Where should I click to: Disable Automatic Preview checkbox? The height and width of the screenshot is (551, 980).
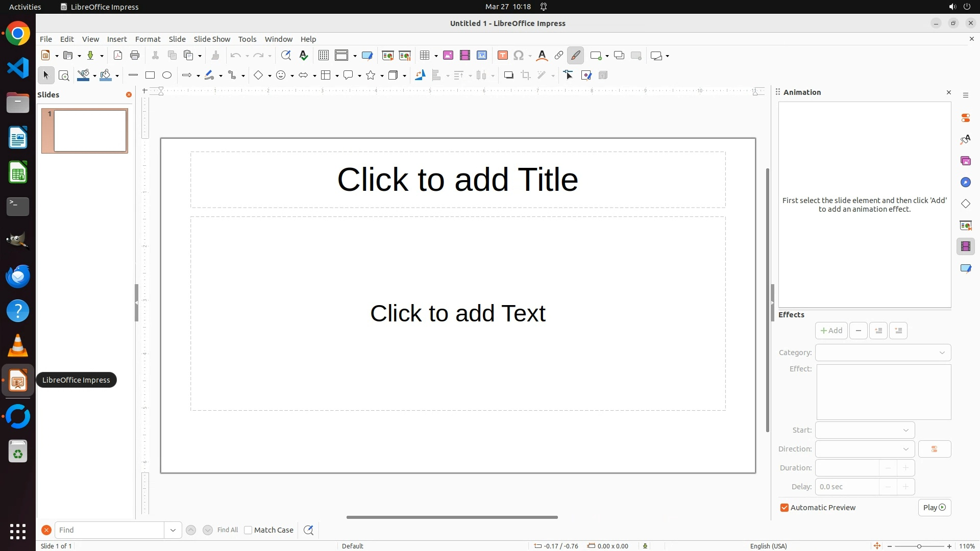pyautogui.click(x=785, y=508)
